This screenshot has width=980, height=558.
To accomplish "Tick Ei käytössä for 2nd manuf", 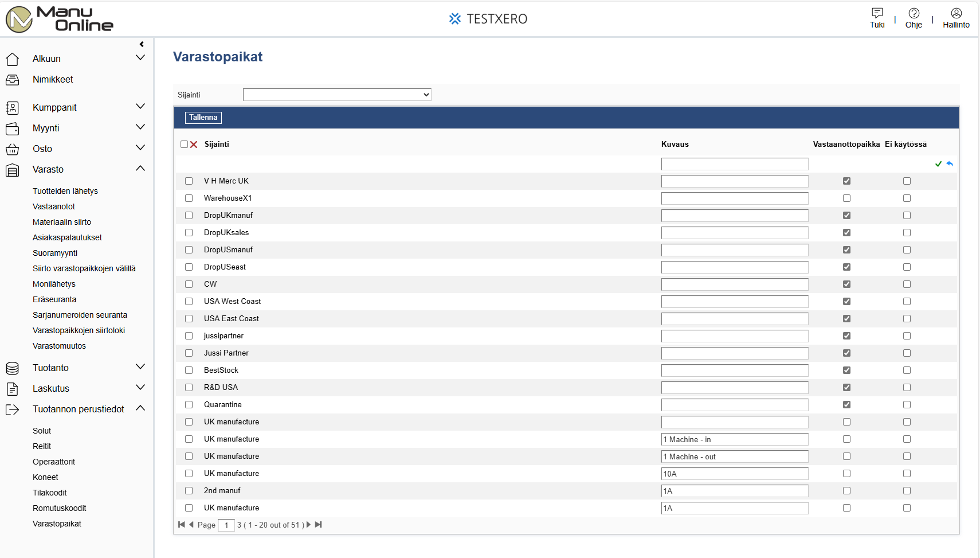I will (x=907, y=491).
